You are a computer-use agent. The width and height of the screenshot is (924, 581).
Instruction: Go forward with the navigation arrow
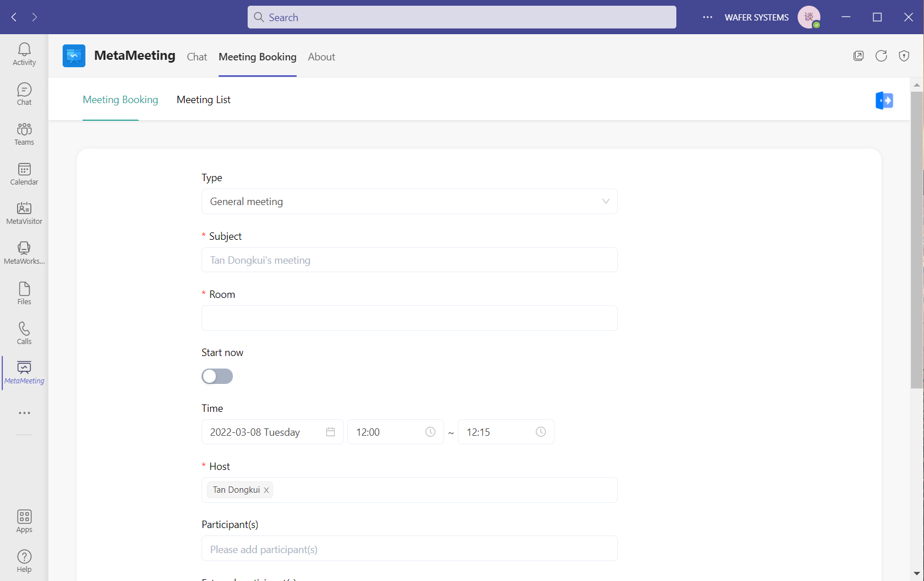pyautogui.click(x=35, y=17)
